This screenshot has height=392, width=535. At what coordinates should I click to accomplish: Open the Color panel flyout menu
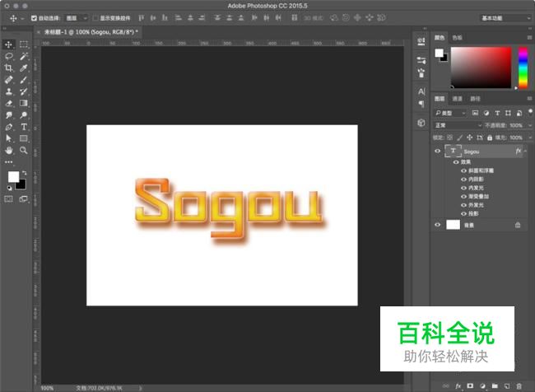[529, 38]
